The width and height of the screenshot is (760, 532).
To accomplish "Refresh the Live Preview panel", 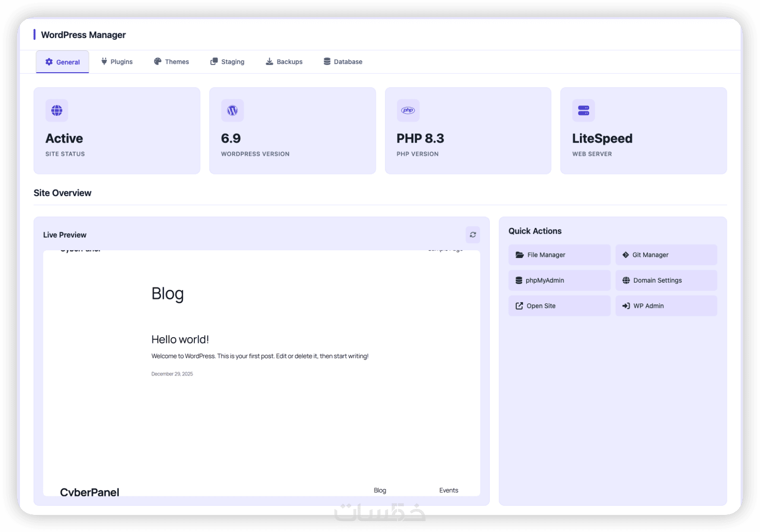I will click(473, 235).
